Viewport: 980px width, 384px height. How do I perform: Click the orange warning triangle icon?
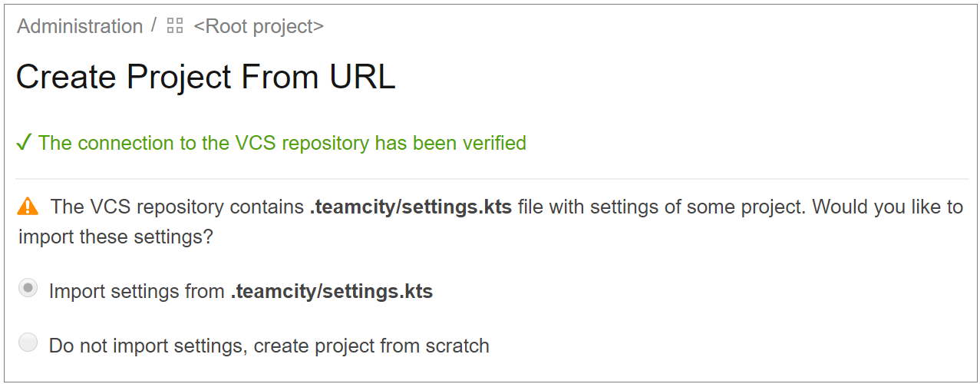click(28, 206)
